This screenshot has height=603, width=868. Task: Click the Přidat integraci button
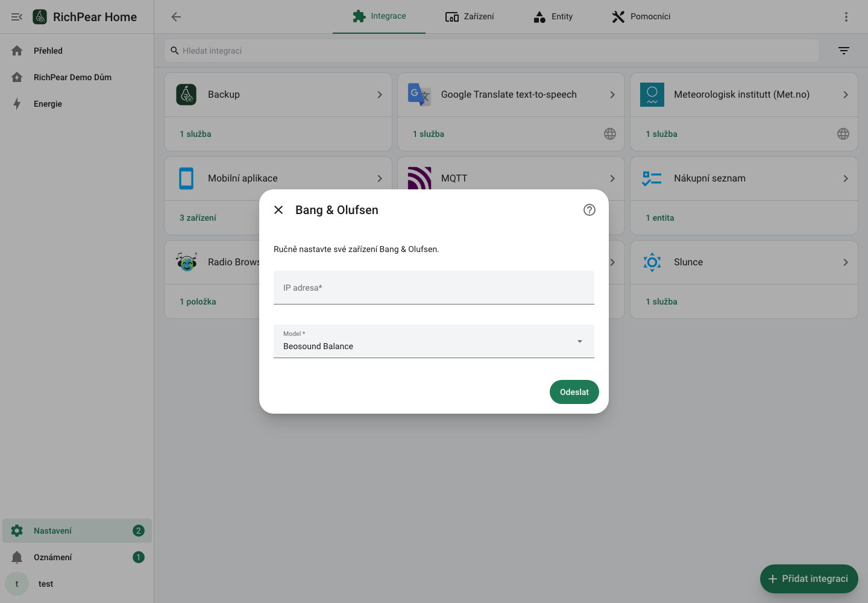[809, 579]
